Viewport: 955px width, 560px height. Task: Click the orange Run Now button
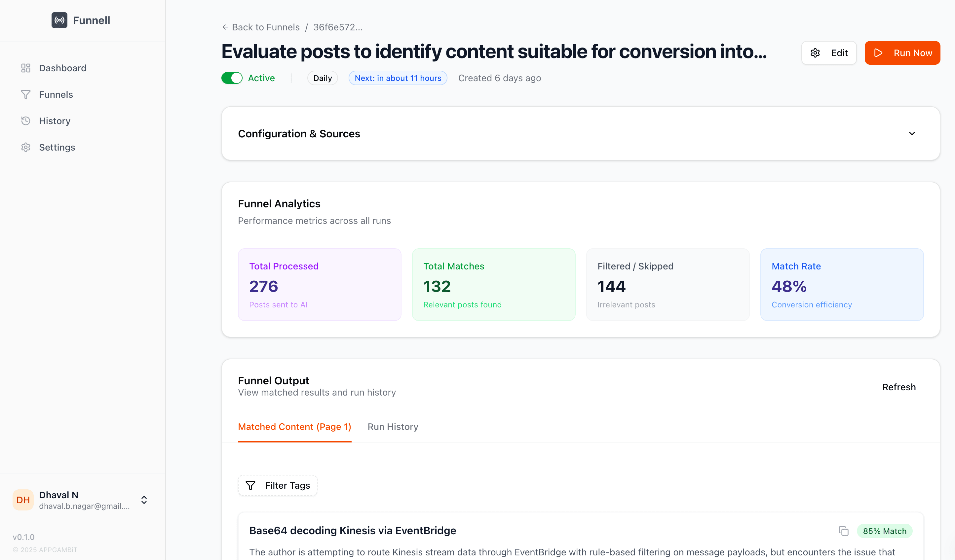[902, 52]
